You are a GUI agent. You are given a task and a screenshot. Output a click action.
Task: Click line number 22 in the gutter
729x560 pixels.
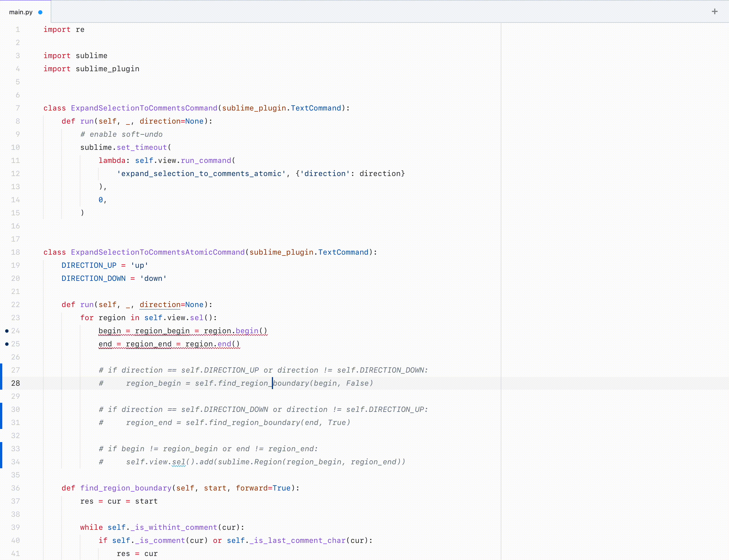(15, 304)
